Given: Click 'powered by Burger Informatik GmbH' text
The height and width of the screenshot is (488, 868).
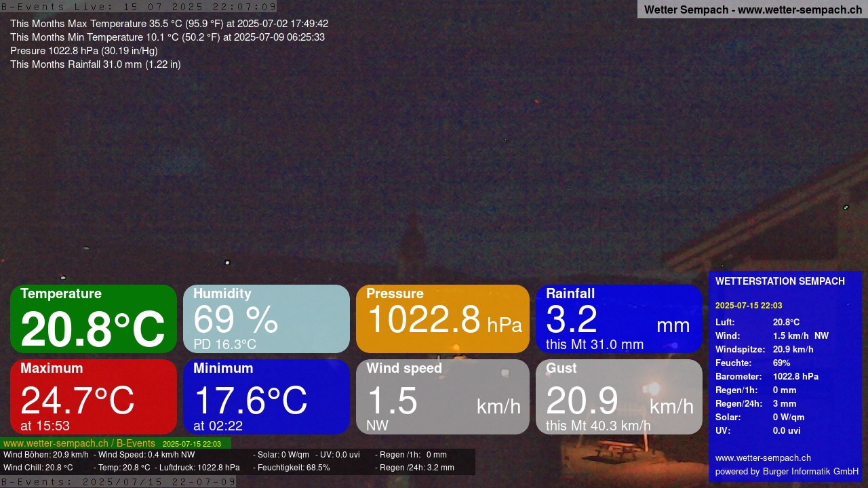Looking at the screenshot, I should 787,472.
